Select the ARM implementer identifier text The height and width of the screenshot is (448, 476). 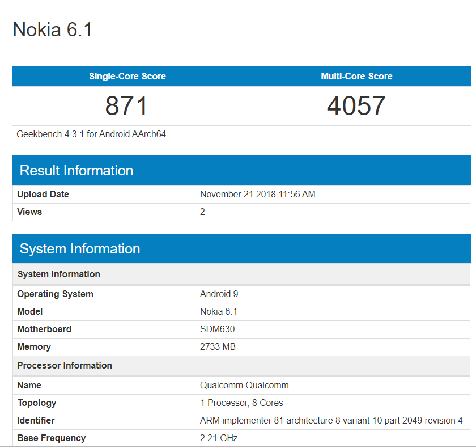point(329,420)
